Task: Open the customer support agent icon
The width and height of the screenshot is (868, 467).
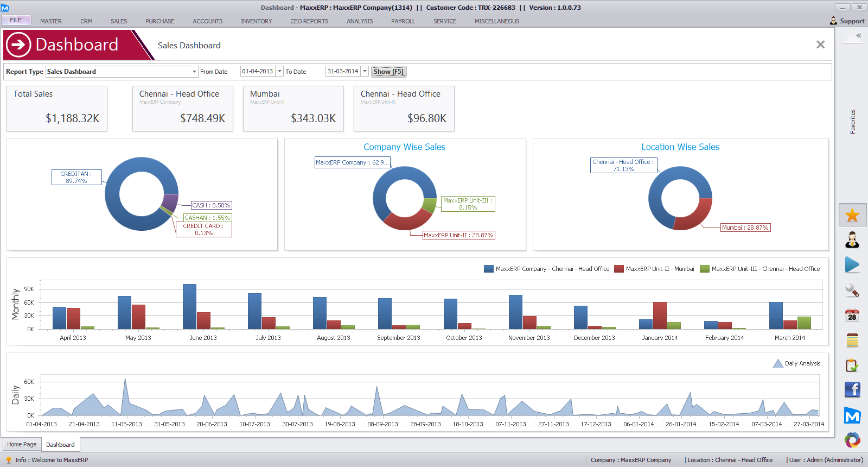Action: tap(852, 239)
